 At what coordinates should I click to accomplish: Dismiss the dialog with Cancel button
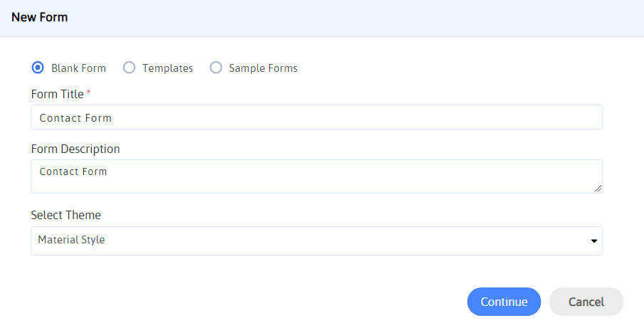586,302
